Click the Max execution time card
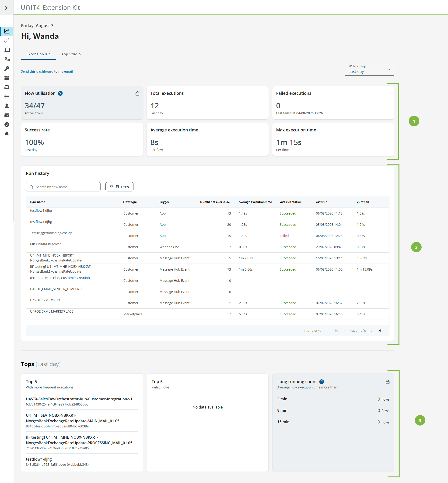The width and height of the screenshot is (448, 483). (333, 140)
